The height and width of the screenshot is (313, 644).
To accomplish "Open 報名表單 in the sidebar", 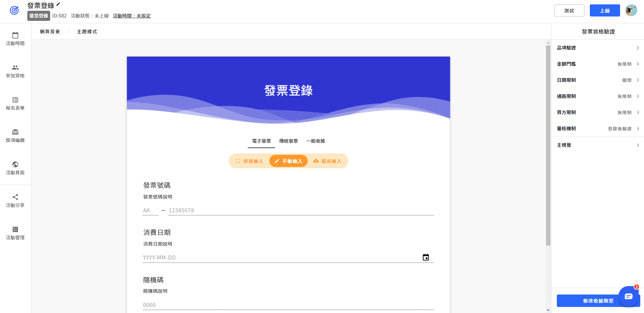I will tap(15, 103).
